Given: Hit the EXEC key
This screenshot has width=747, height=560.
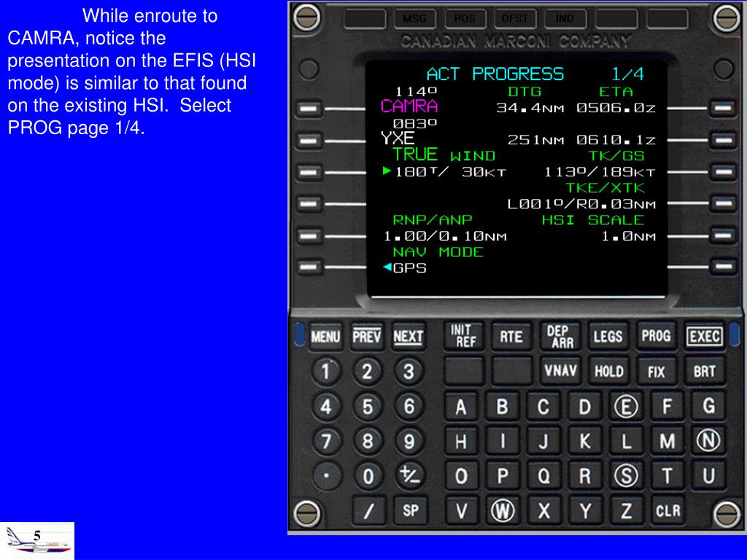Looking at the screenshot, I should 705,336.
